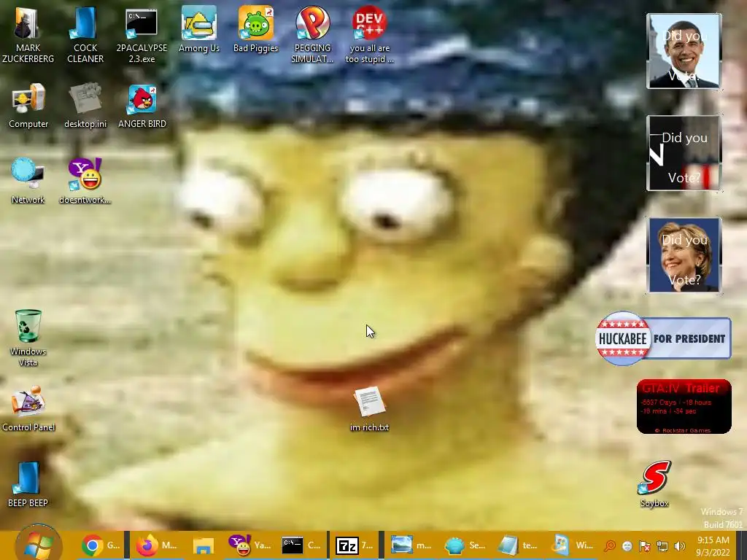Open the Windows Start menu orb
This screenshot has height=560, width=747.
click(x=38, y=545)
